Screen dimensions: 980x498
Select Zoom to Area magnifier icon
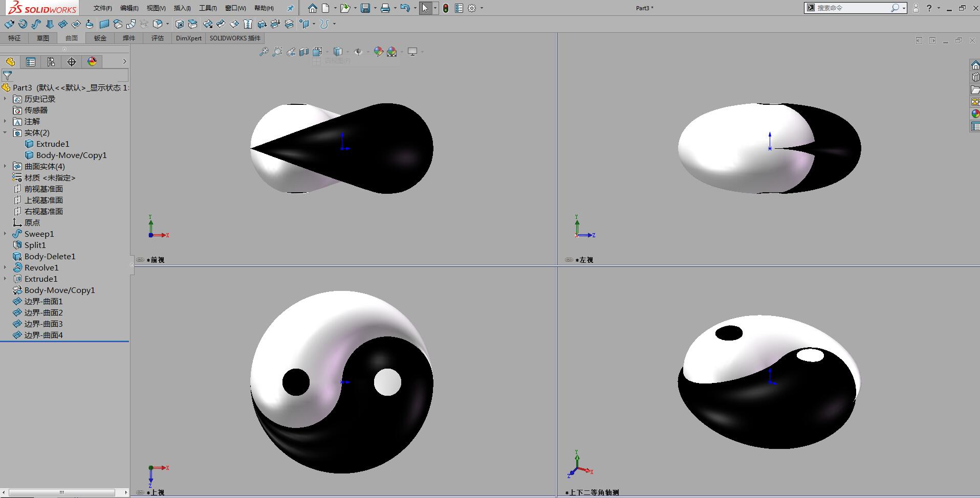tap(277, 52)
